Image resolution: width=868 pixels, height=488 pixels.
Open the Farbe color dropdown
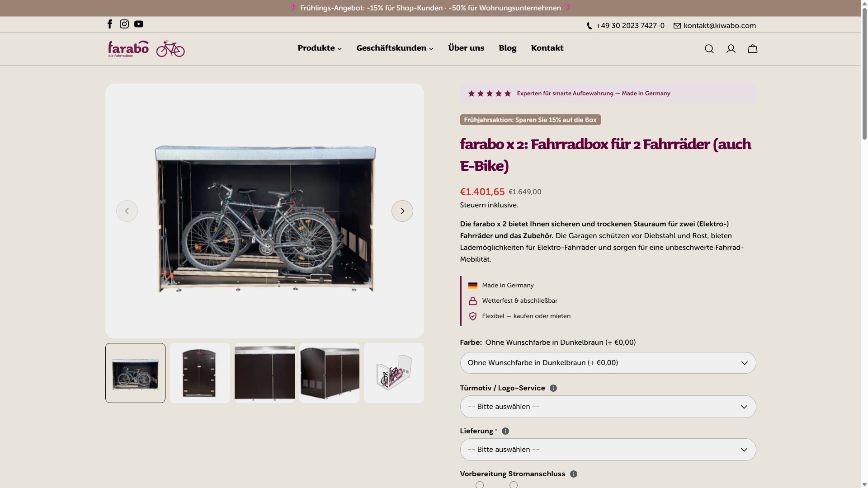pos(608,363)
